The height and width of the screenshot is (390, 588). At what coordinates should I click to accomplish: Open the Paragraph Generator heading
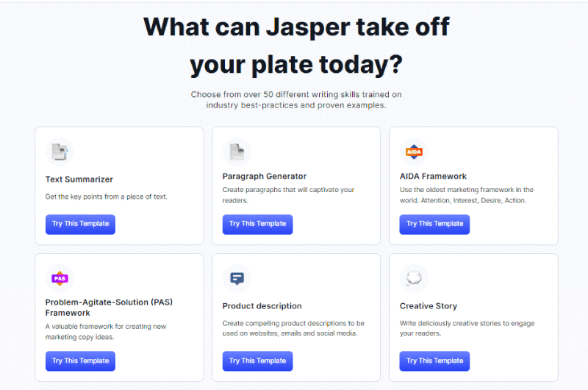click(x=265, y=176)
